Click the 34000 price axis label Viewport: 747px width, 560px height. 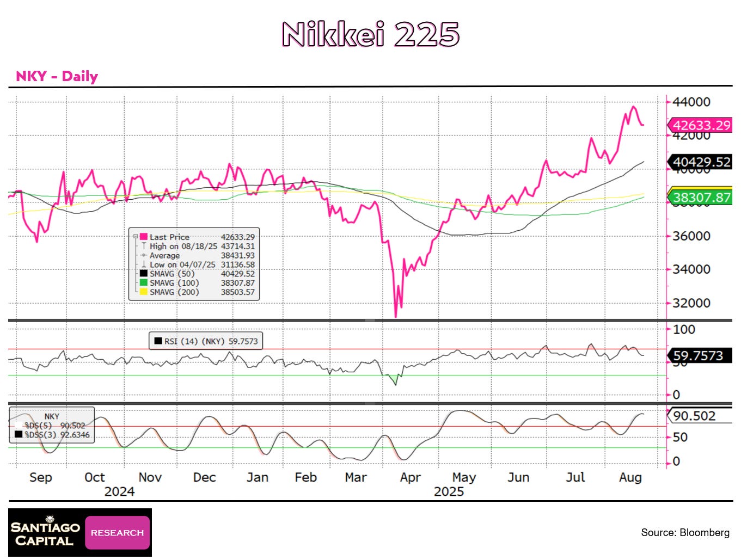(x=691, y=269)
